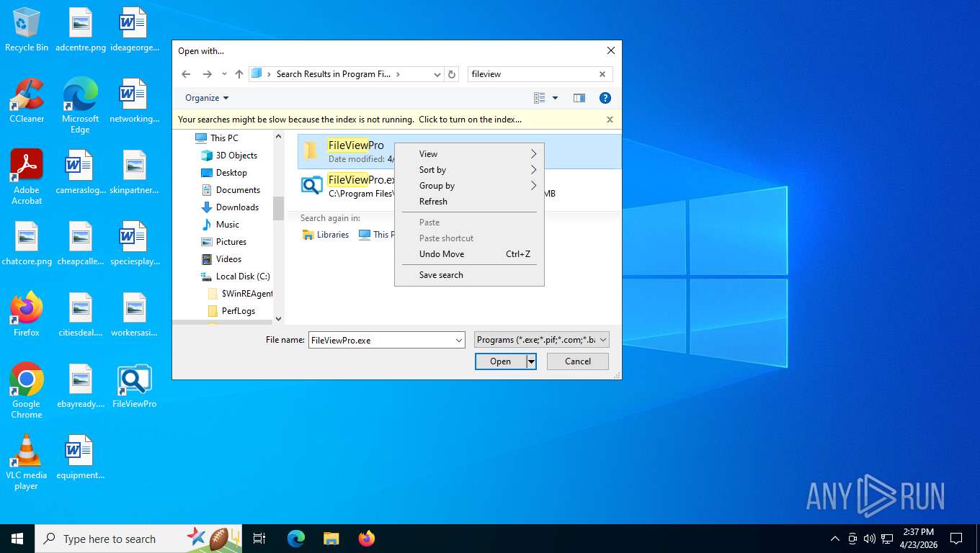The width and height of the screenshot is (980, 553).
Task: Select chatcore.png desktop file
Action: [x=27, y=243]
